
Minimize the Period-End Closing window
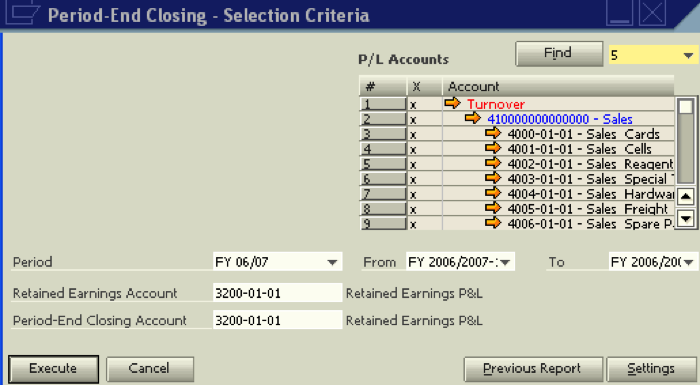[x=619, y=13]
